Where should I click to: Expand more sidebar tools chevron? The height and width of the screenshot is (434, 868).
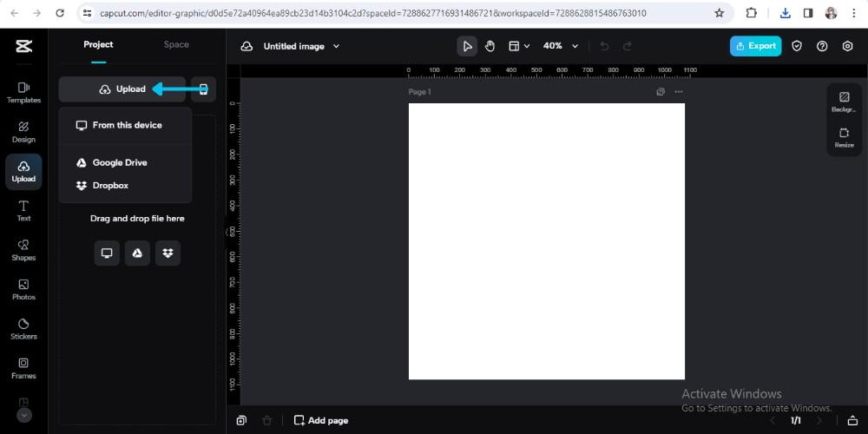point(23,415)
